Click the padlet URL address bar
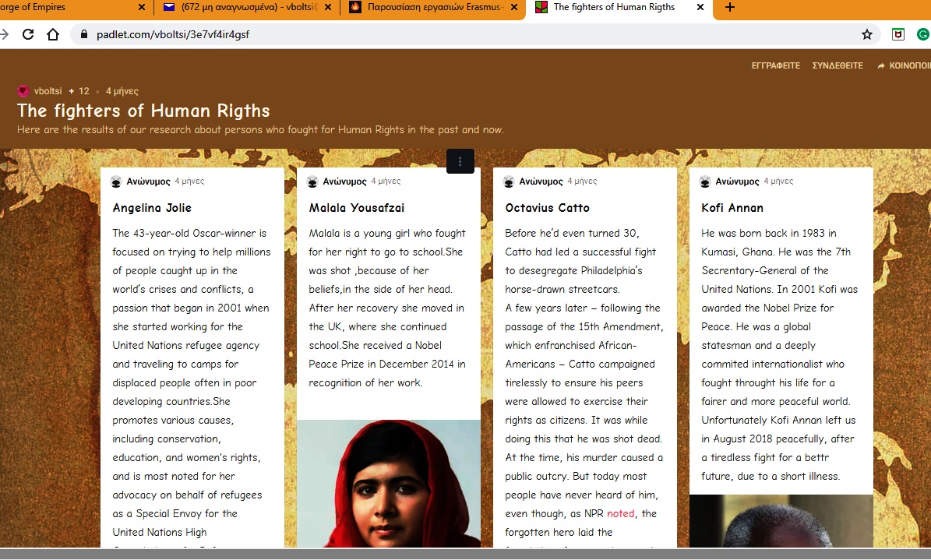This screenshot has height=560, width=931. point(467,34)
